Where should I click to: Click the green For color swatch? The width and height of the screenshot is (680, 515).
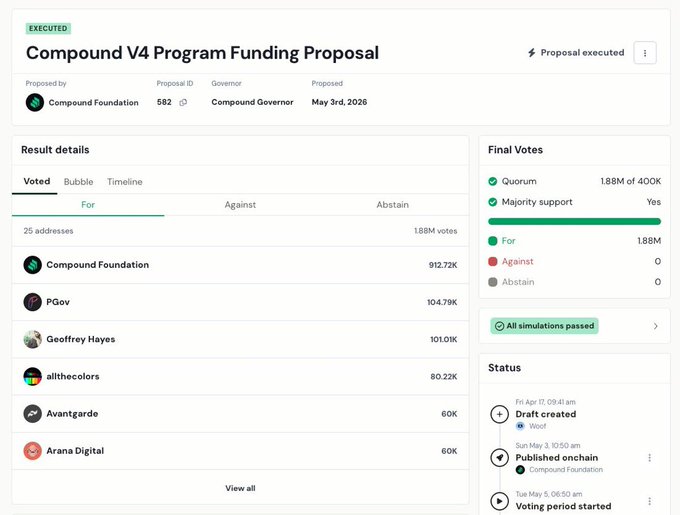pyautogui.click(x=493, y=241)
